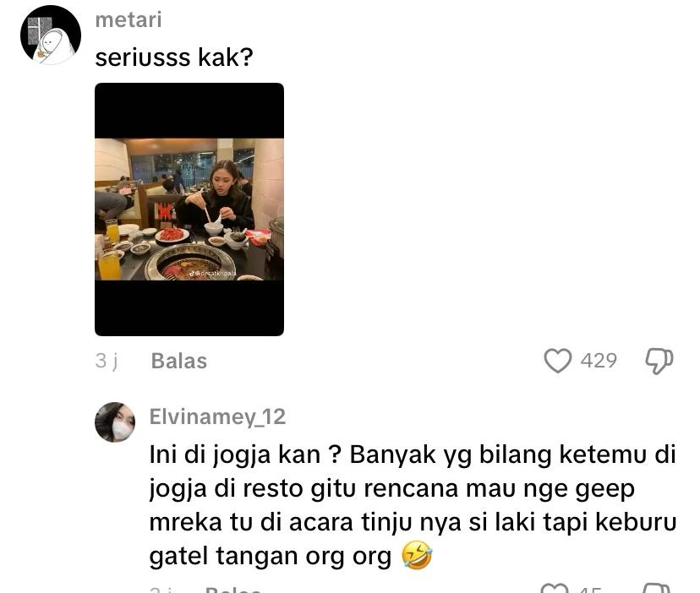The image size is (700, 593).
Task: Tap the Elvinamey_12 username
Action: [x=217, y=416]
